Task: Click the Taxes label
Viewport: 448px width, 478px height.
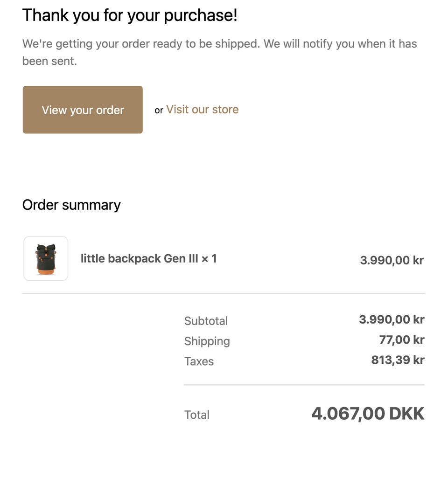Action: [x=199, y=361]
